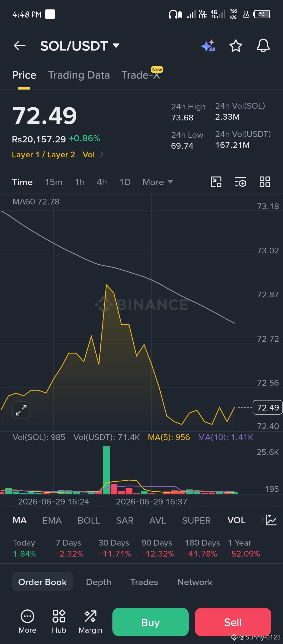283x644 pixels.
Task: Tap the MA(5): 956 volume label
Action: pyautogui.click(x=169, y=437)
